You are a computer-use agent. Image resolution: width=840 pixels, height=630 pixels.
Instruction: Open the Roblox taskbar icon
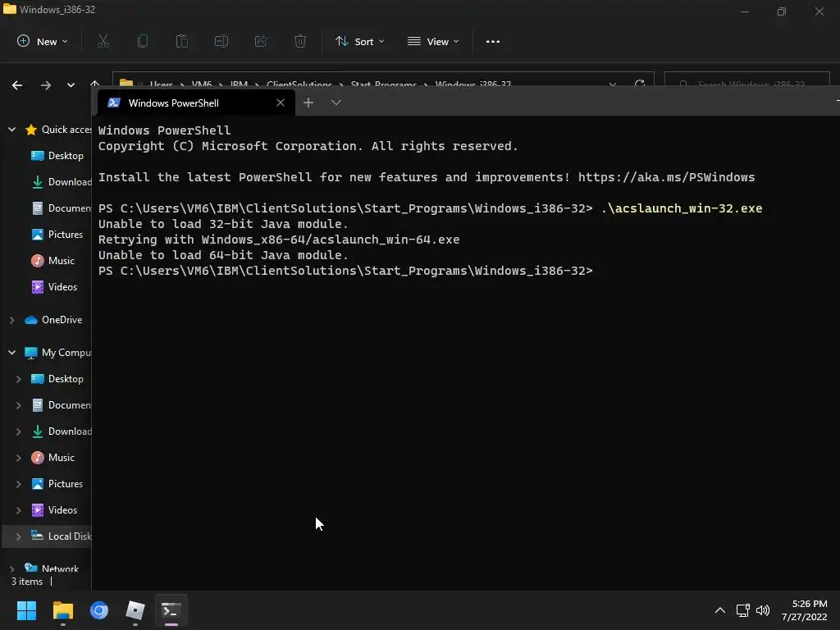coord(135,610)
